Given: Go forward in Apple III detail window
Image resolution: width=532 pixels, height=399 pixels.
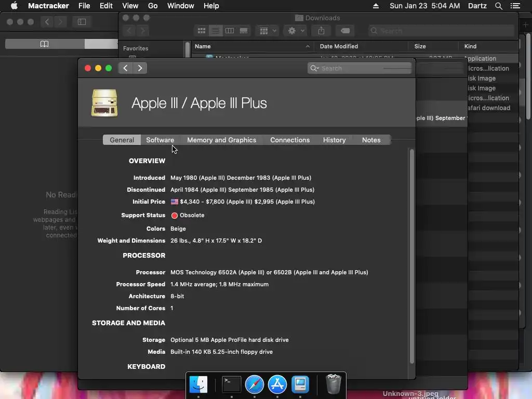Looking at the screenshot, I should point(140,68).
